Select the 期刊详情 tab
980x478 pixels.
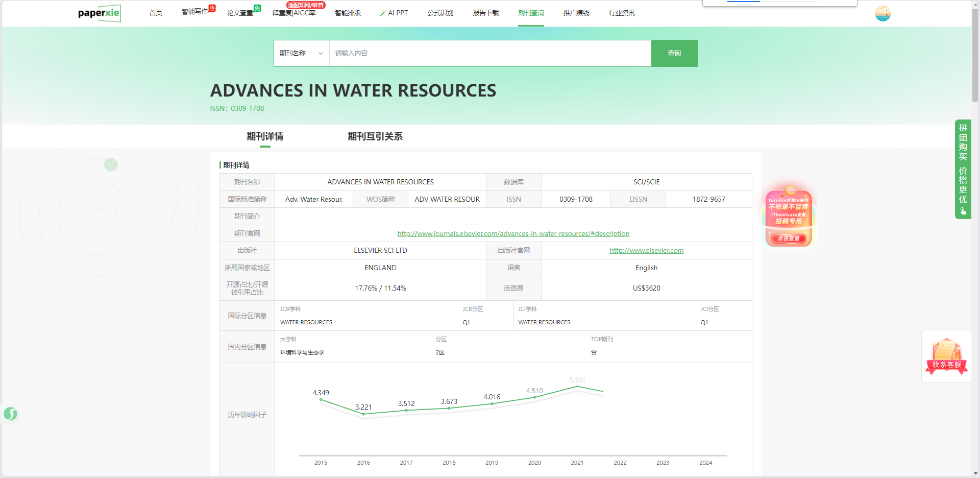click(x=265, y=136)
